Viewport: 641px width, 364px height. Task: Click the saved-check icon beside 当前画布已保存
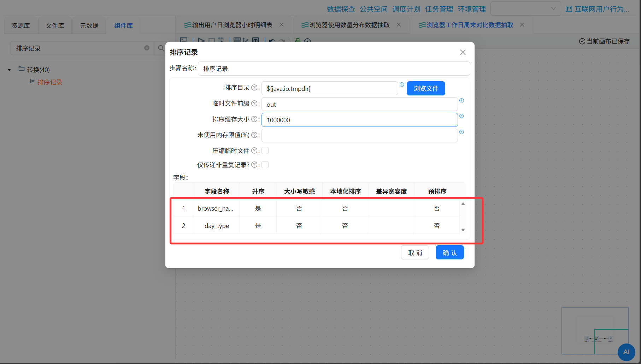coord(582,41)
